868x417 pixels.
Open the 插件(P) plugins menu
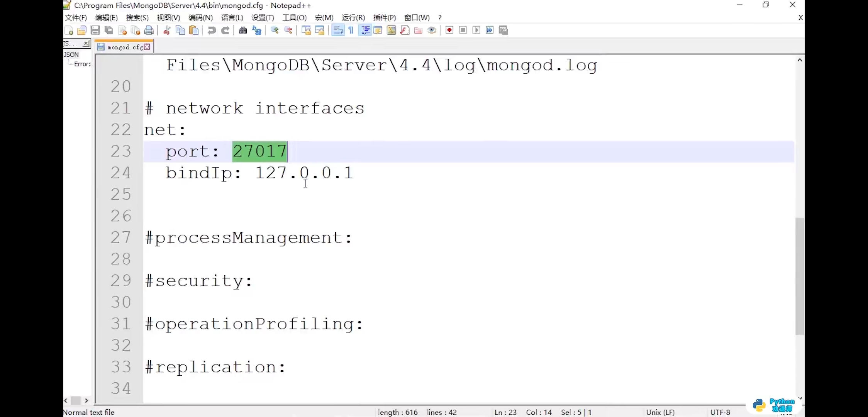click(x=384, y=17)
